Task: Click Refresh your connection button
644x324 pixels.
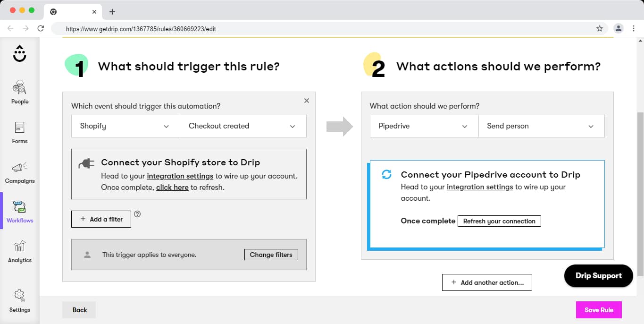Action: point(499,221)
